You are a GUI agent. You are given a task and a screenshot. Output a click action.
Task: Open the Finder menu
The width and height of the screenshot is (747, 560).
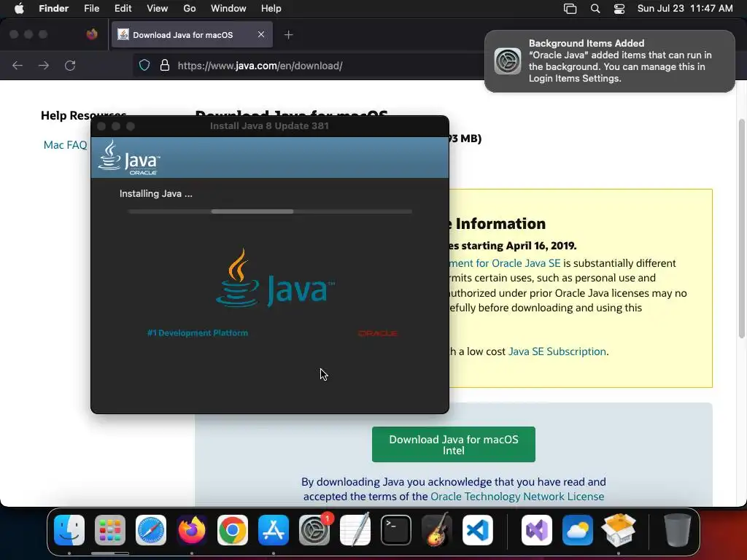point(53,9)
